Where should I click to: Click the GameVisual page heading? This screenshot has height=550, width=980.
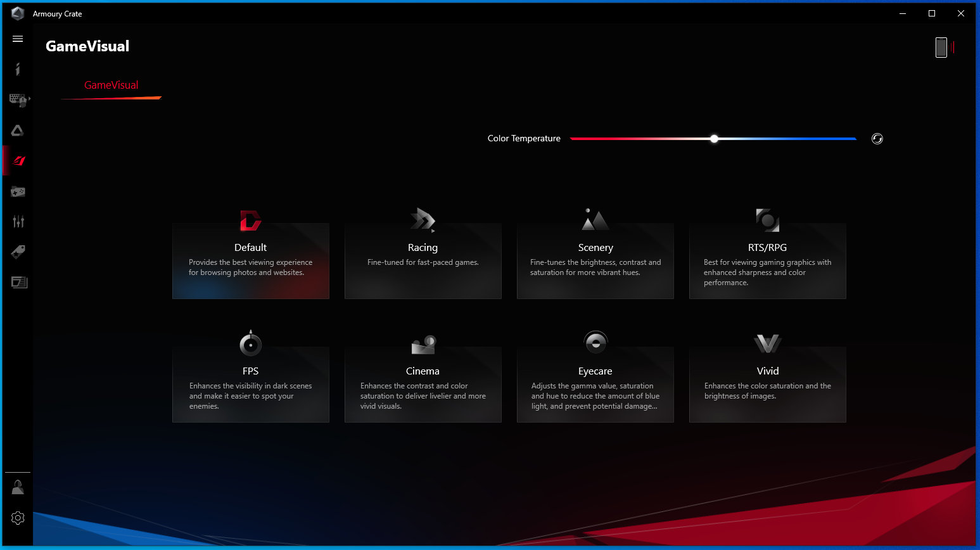pos(87,46)
